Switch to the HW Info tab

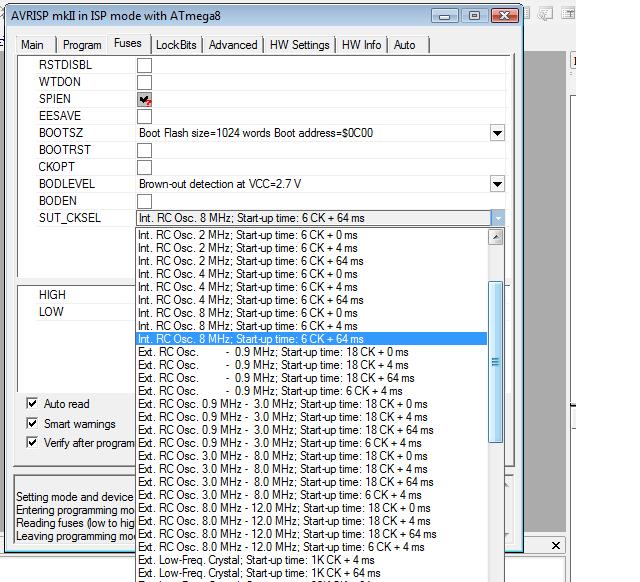[362, 44]
